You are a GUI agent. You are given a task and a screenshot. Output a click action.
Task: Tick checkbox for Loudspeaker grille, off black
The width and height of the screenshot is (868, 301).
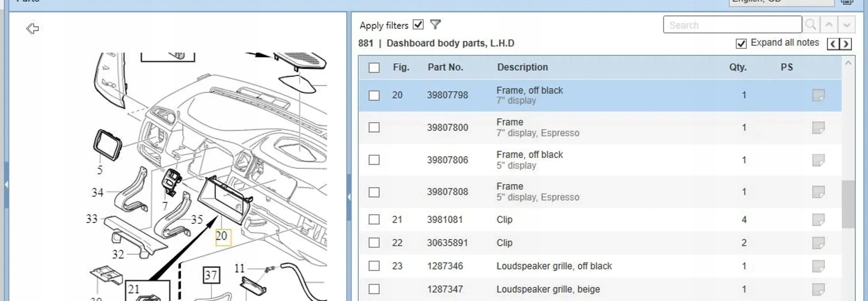(374, 266)
